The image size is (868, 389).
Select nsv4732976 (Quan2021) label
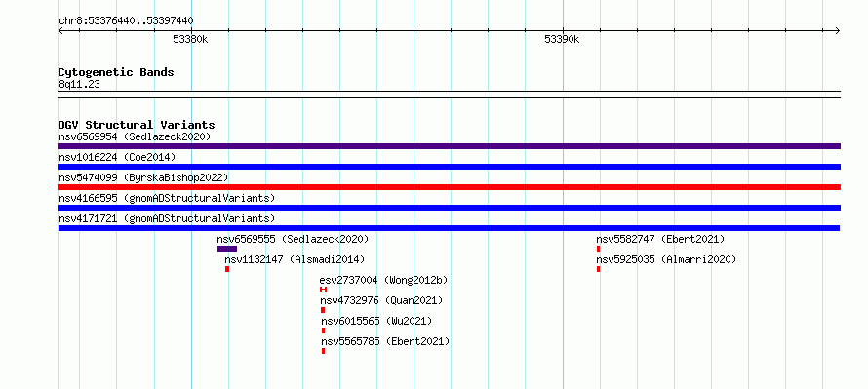(382, 300)
